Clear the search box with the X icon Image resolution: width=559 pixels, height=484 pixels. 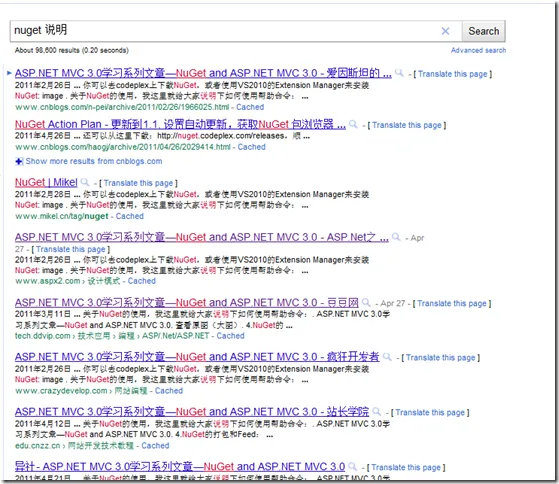point(445,31)
